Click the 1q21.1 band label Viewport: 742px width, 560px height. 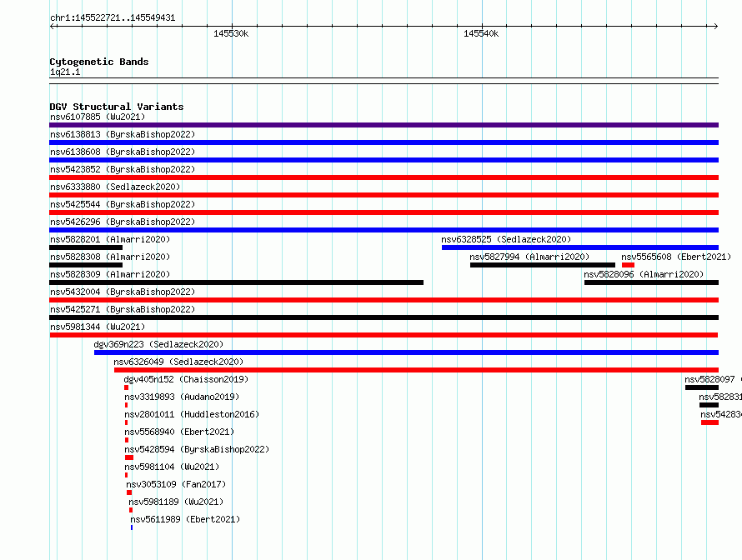[65, 72]
